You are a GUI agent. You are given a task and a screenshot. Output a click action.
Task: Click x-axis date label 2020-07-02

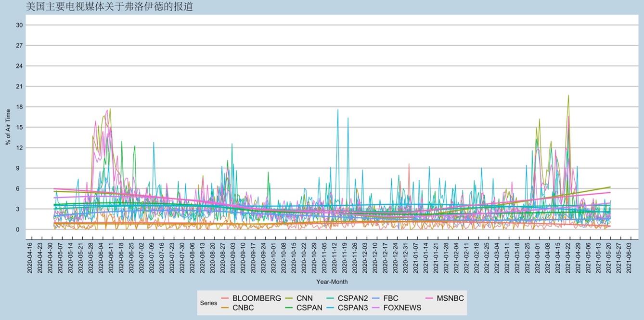[142, 258]
